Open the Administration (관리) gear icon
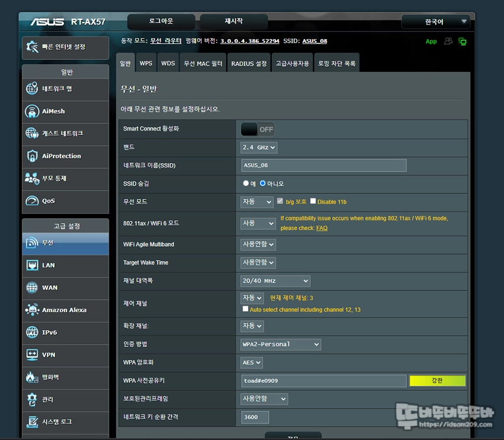Viewport: 504px width, 440px height. pos(32,399)
